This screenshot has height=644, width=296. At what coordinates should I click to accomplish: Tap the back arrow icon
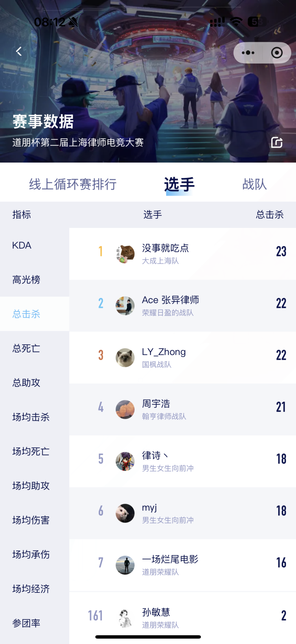[19, 51]
